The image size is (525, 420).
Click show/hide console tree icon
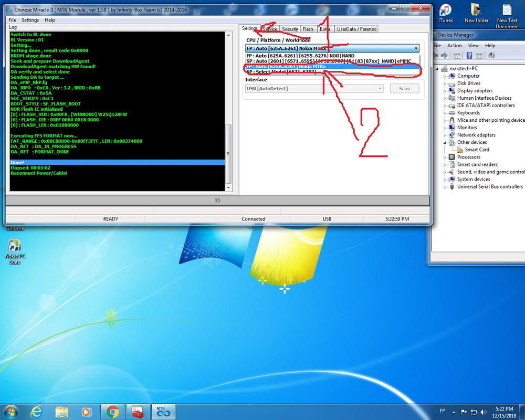[x=457, y=56]
